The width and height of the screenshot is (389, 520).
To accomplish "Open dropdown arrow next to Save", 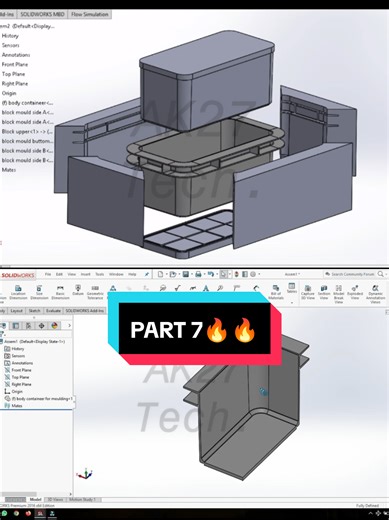I will pos(191,274).
